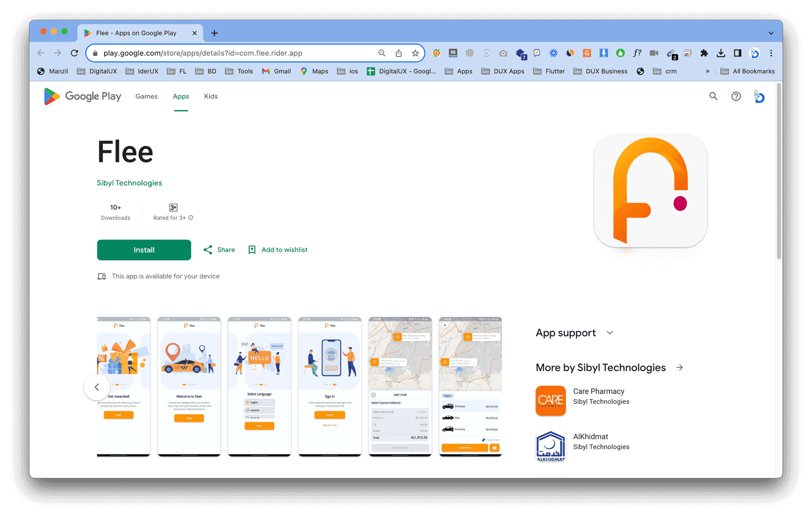This screenshot has height=517, width=812.
Task: Open the crm bookmark folder
Action: pos(665,71)
